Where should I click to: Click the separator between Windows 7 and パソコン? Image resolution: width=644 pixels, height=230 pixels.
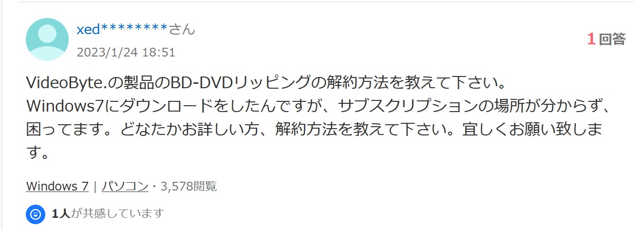95,186
